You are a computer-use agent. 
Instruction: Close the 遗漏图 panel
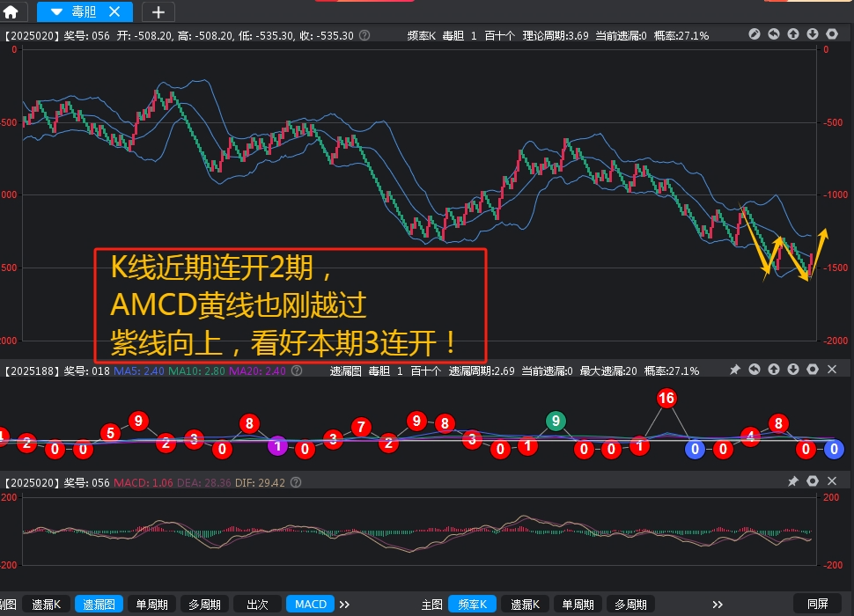(832, 370)
